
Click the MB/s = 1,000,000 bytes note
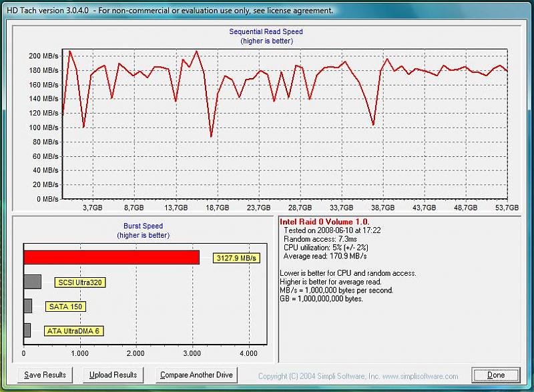(x=336, y=290)
